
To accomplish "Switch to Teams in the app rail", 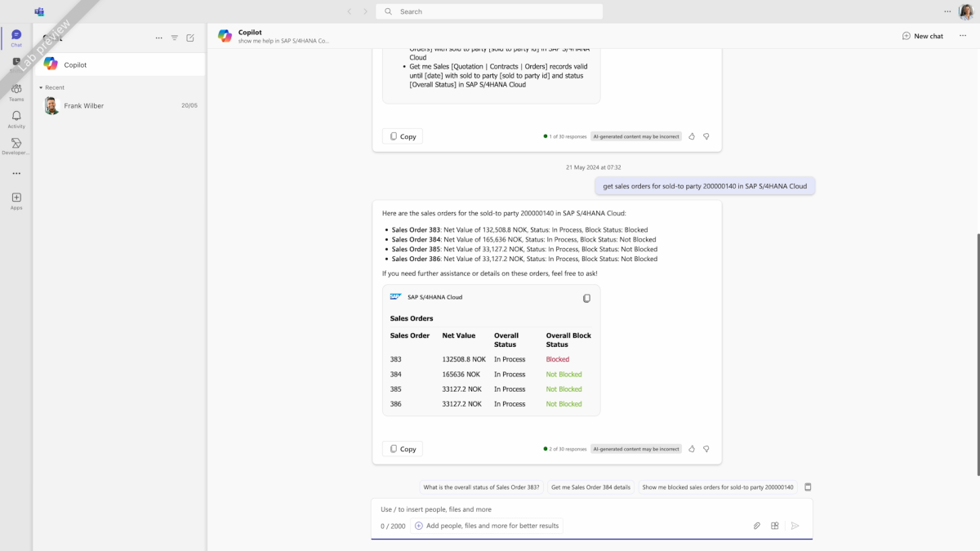I will point(16,91).
